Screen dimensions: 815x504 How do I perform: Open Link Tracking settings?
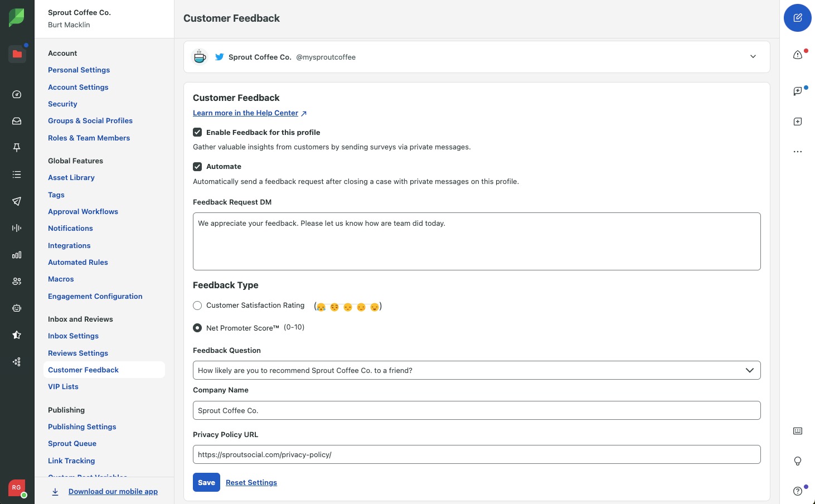[x=71, y=461]
